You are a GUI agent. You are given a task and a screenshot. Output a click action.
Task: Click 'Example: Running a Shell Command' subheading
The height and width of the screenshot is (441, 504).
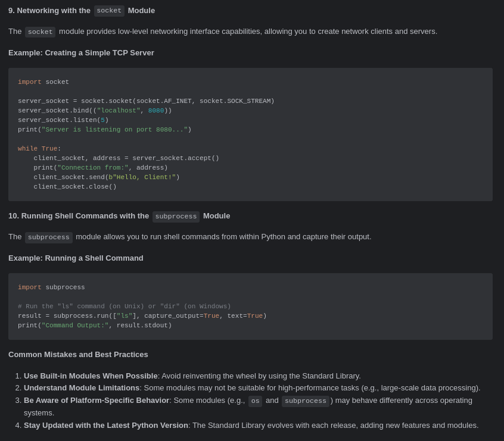click(76, 258)
